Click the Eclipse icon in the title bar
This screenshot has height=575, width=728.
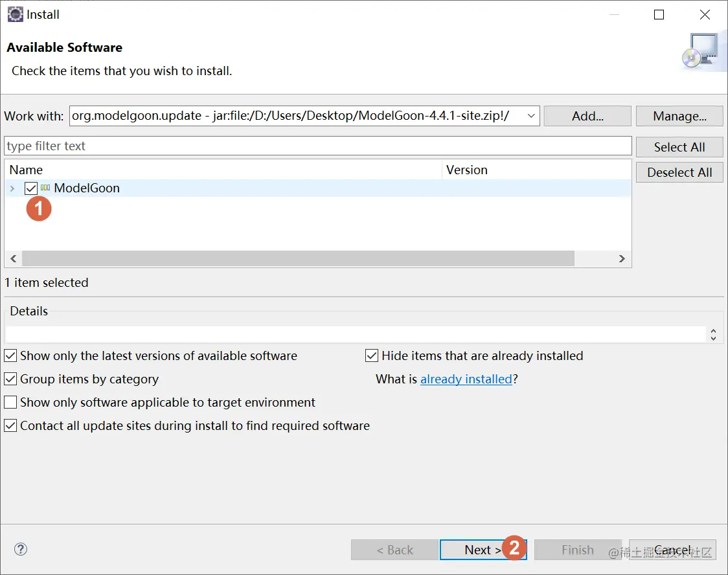[15, 14]
